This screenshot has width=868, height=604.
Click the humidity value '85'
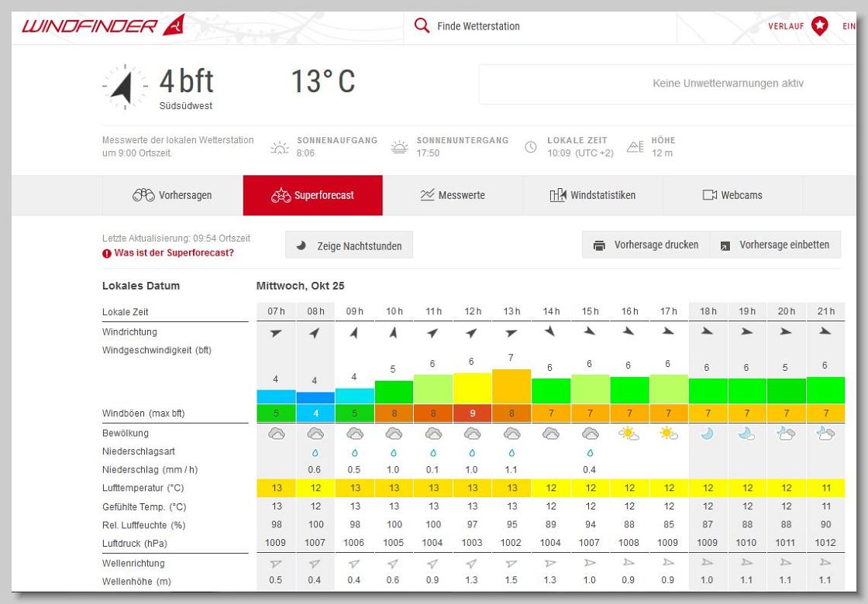[669, 524]
